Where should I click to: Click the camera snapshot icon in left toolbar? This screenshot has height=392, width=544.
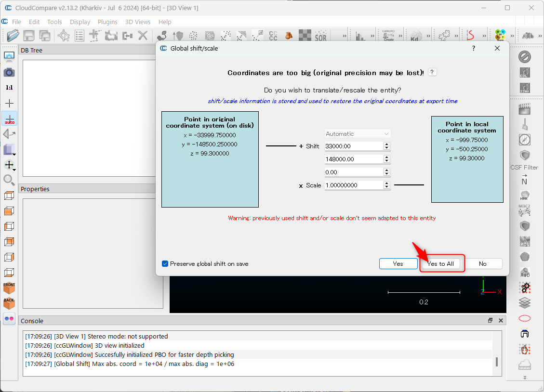point(9,72)
